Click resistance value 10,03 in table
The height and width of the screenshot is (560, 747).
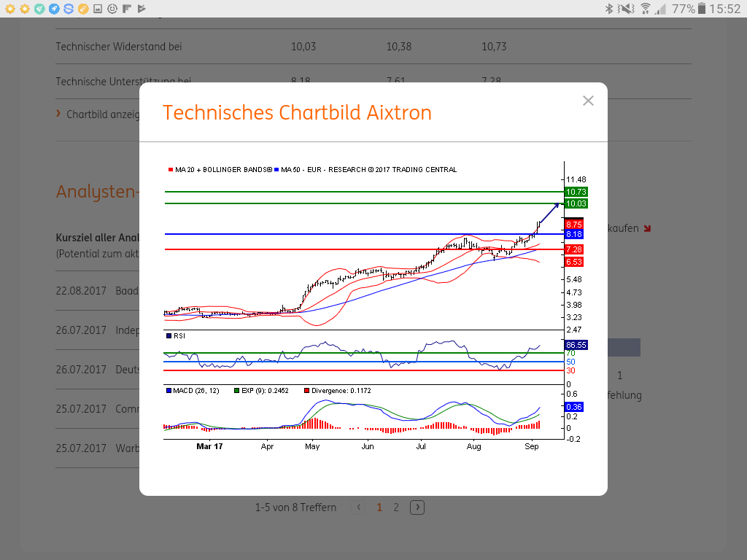click(303, 47)
